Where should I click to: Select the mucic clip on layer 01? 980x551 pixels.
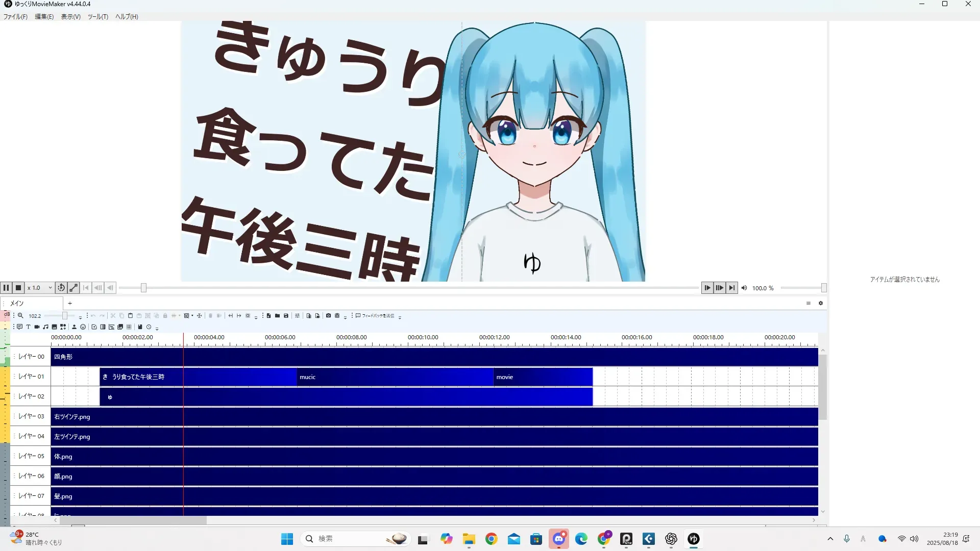(x=395, y=377)
